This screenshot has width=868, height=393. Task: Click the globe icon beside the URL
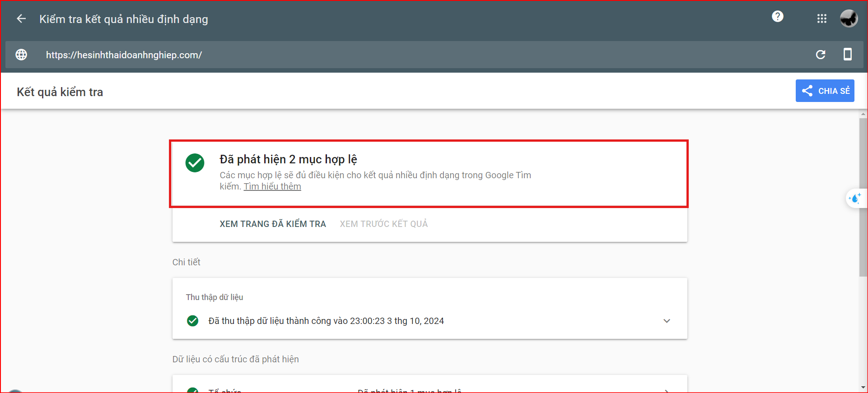pos(21,55)
